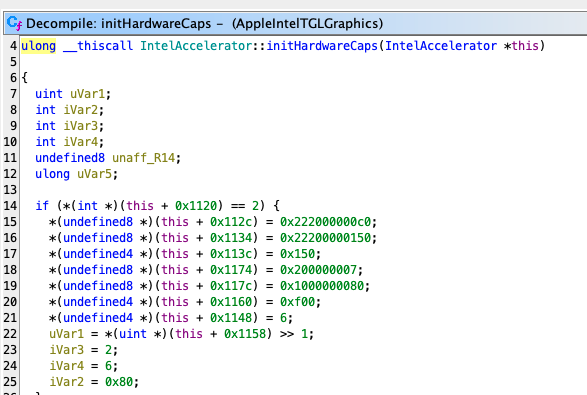Click the opening brace on line 6
587x395 pixels.
pyautogui.click(x=24, y=78)
